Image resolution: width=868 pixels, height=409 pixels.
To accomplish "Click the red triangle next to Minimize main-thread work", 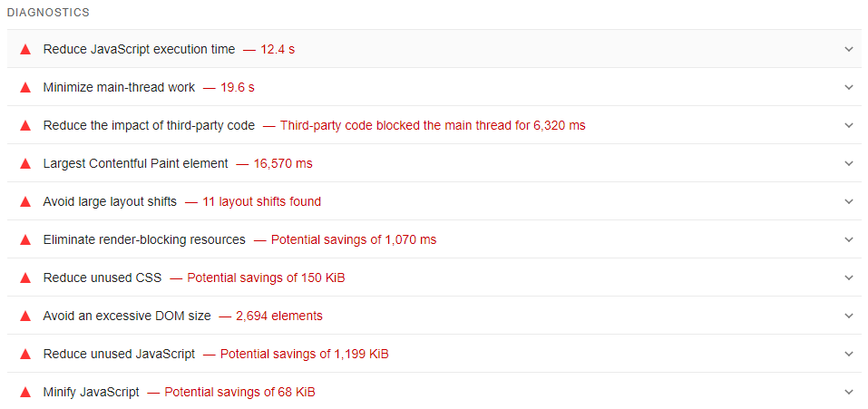I will tap(25, 87).
